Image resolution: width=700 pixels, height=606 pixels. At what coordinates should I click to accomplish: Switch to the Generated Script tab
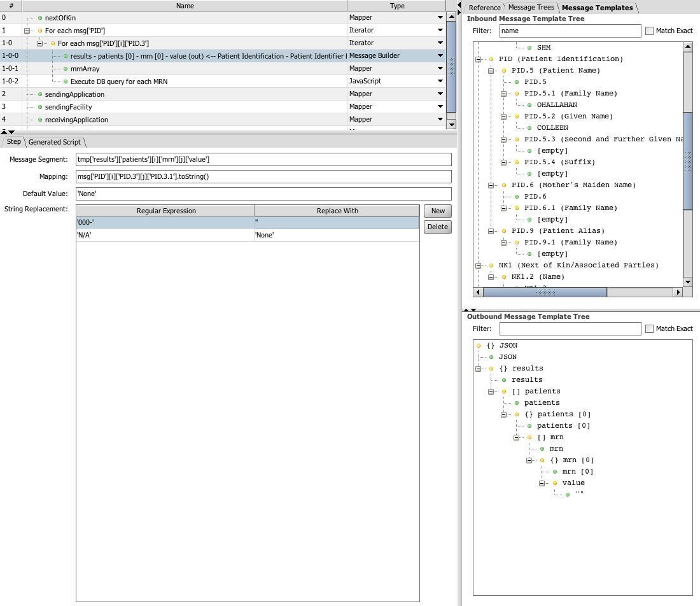pyautogui.click(x=54, y=142)
